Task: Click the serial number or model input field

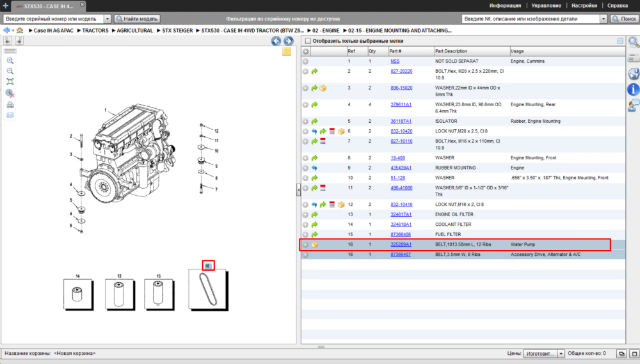Action: pos(53,19)
